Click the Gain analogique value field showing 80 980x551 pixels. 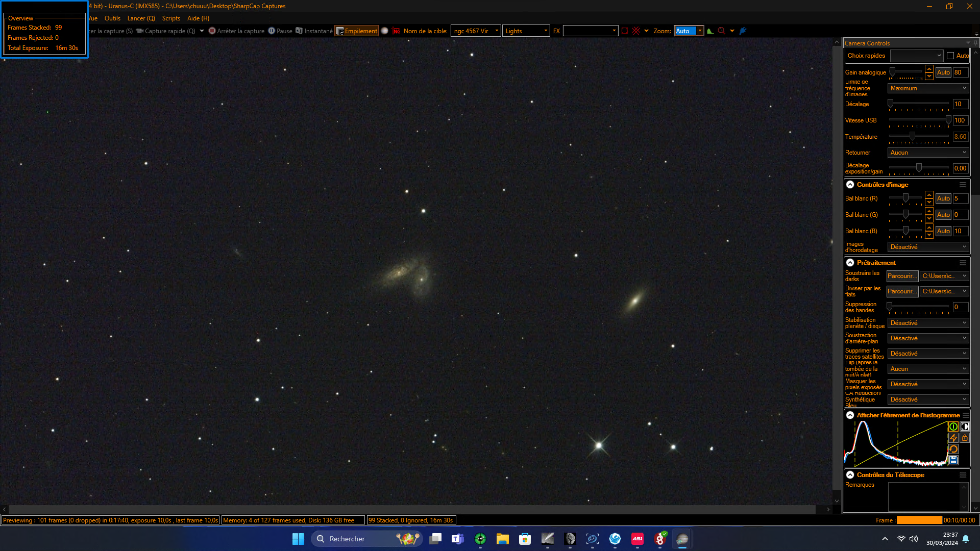960,72
